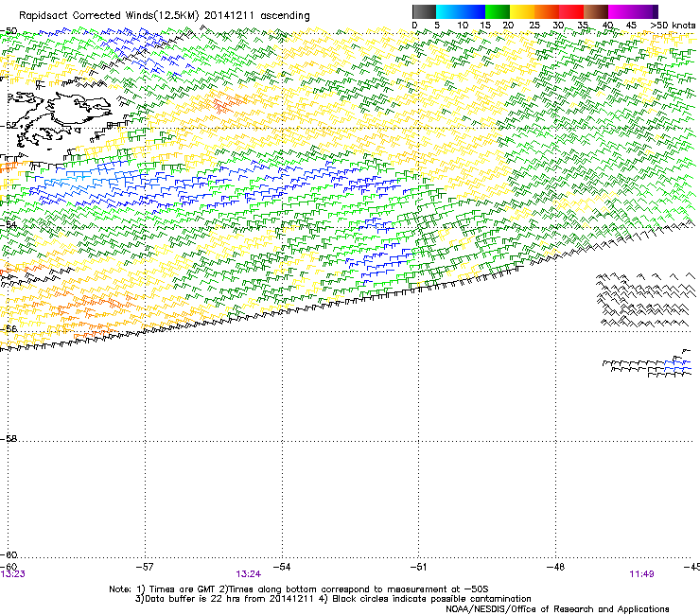This screenshot has height=615, width=700.
Task: Click the brown 35-40 knots color swatch
Action: coord(596,11)
